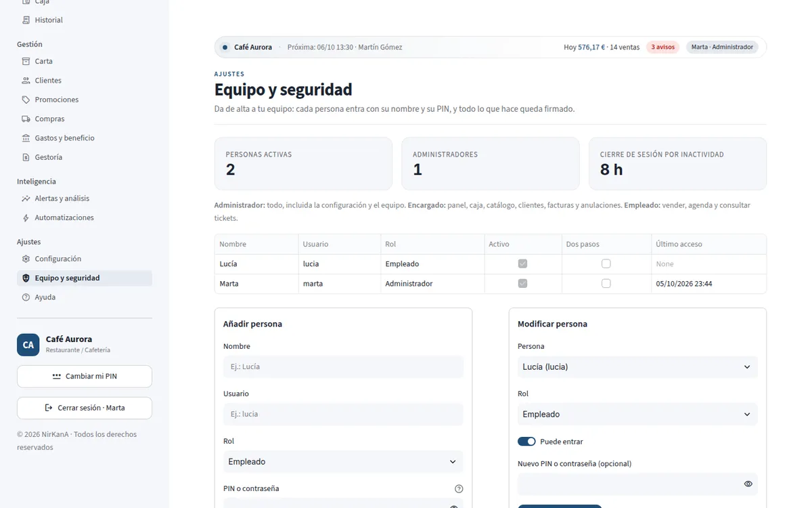
Task: Click the help icon beside PIN o contraseña
Action: tap(459, 489)
